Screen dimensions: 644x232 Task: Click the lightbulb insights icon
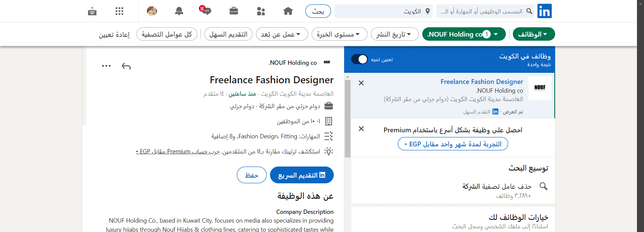pos(329,151)
